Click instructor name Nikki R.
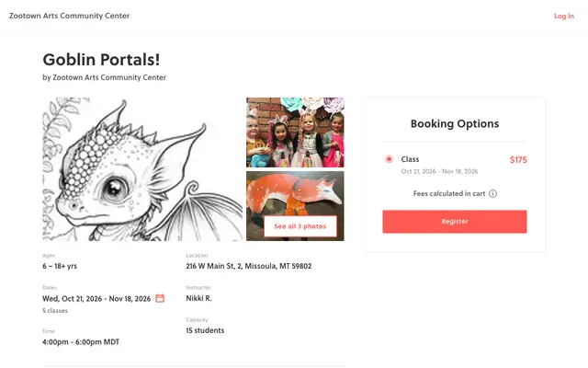The height and width of the screenshot is (368, 588). coord(198,298)
